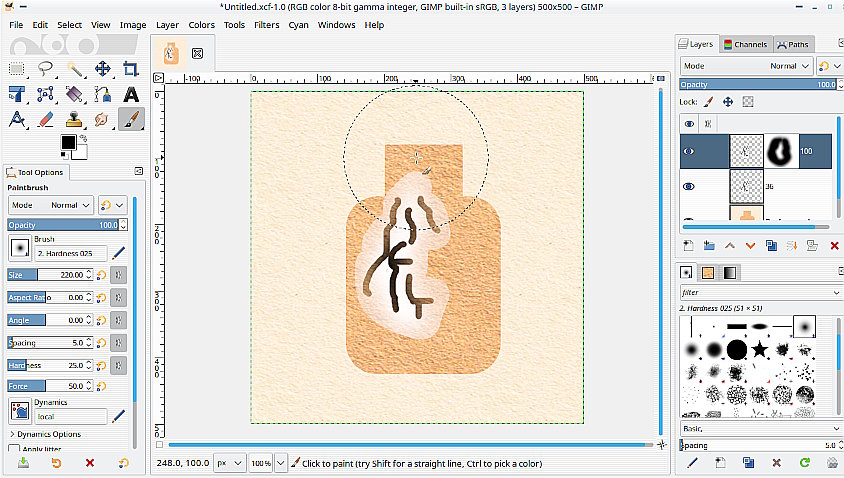Select the Crop tool
The image size is (844, 478).
(131, 69)
